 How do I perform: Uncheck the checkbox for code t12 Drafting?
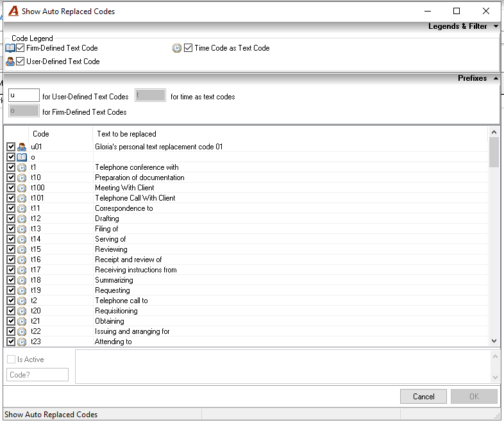coord(11,219)
